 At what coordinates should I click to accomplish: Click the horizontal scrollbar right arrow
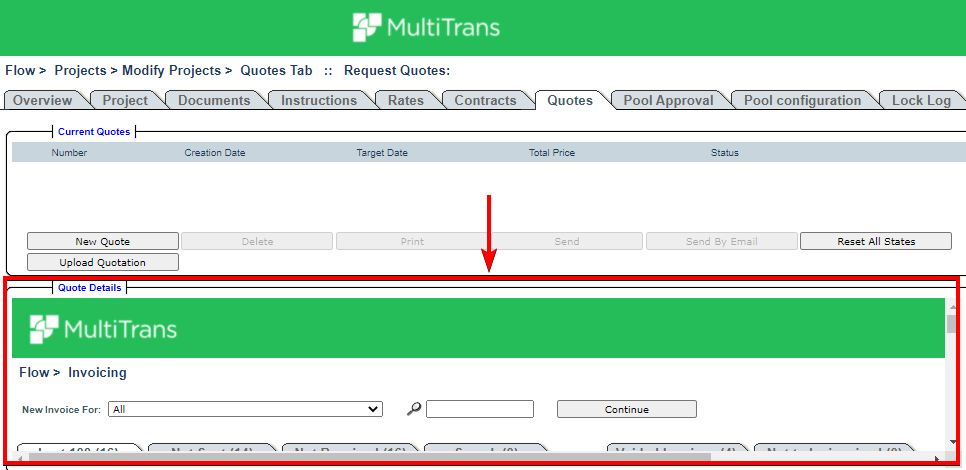pos(937,458)
